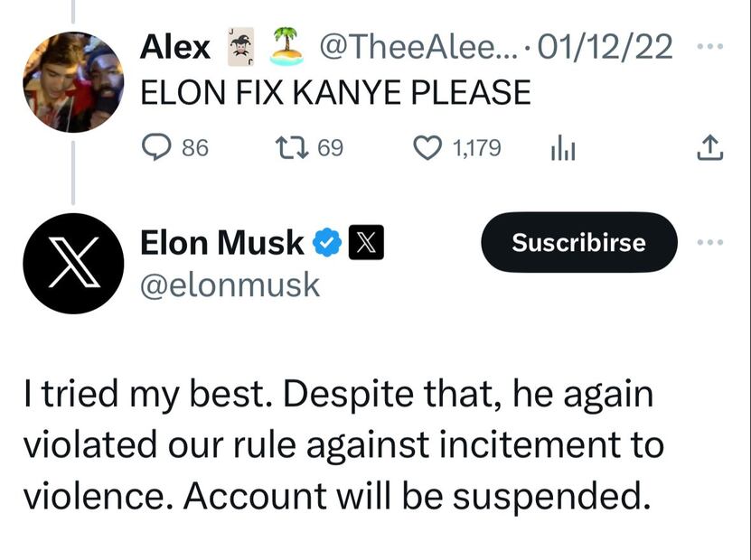Viewport: 751px width, 560px height.
Task: Open the @elonmusk handle link
Action: pos(230,285)
